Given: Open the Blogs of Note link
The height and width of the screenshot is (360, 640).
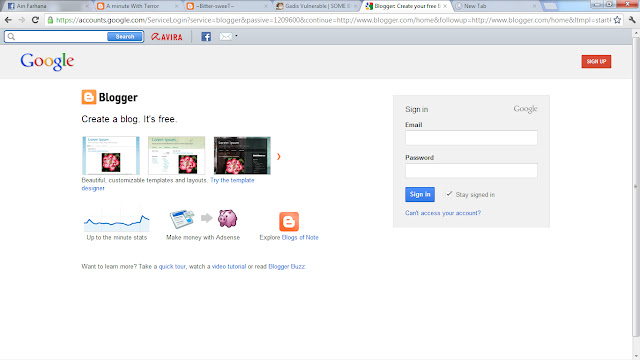Looking at the screenshot, I should (x=300, y=238).
